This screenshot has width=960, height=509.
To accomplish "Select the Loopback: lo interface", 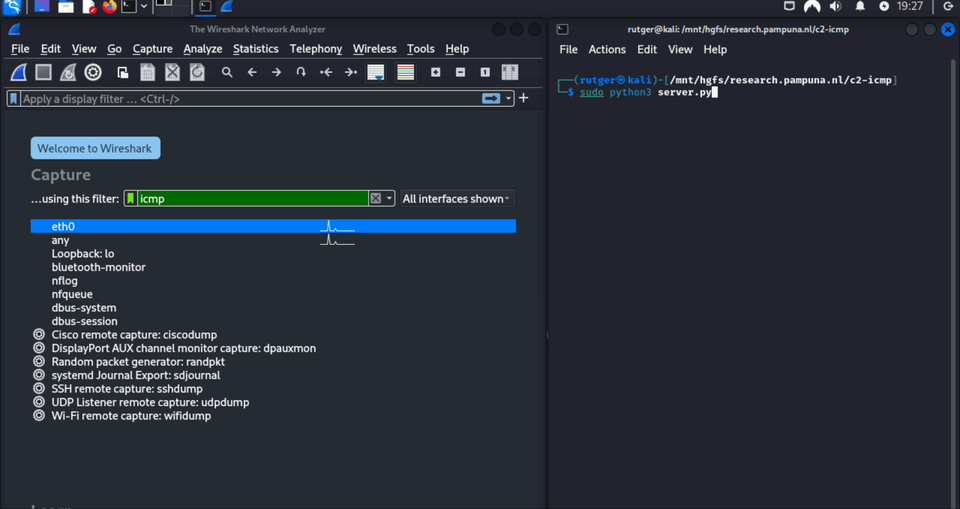I will coord(273,254).
